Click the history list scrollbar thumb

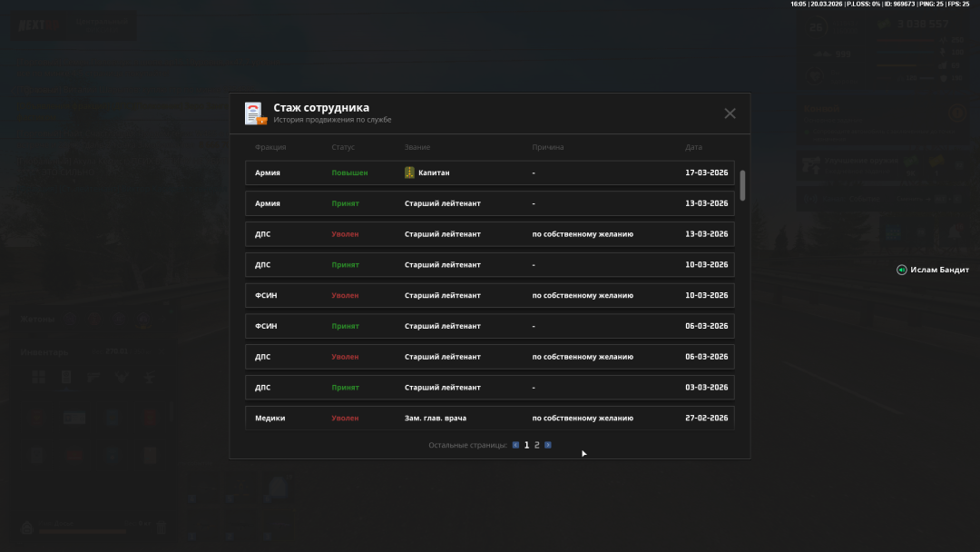pos(742,185)
